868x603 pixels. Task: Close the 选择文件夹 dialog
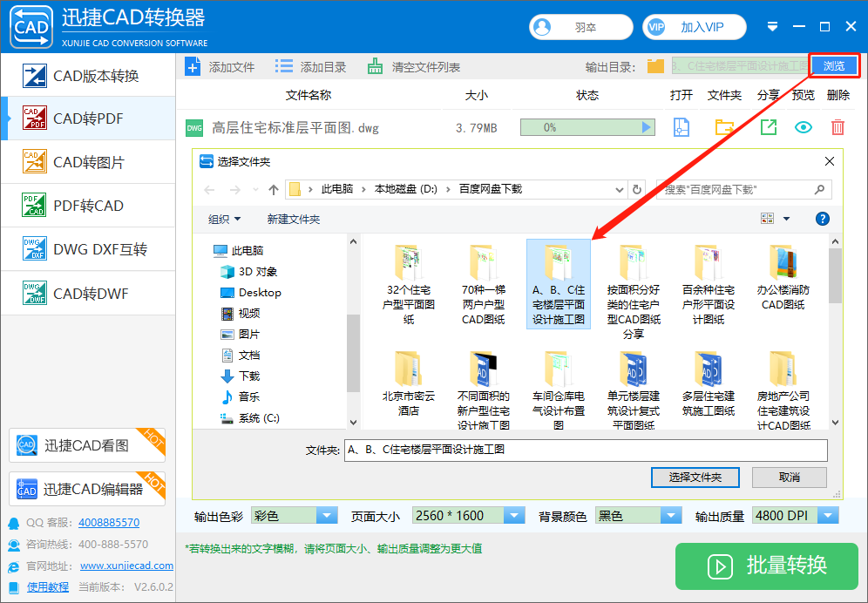click(x=830, y=161)
